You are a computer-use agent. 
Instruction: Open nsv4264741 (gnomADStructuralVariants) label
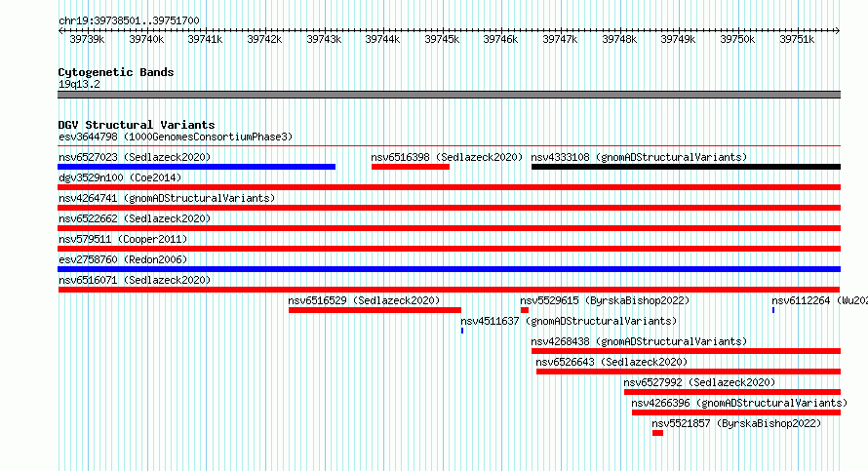(x=167, y=198)
